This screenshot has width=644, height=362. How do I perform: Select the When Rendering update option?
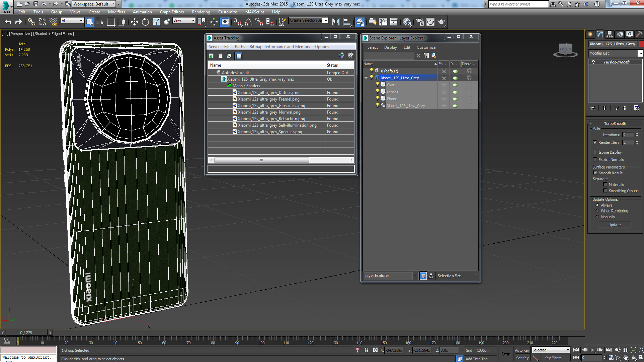point(597,211)
